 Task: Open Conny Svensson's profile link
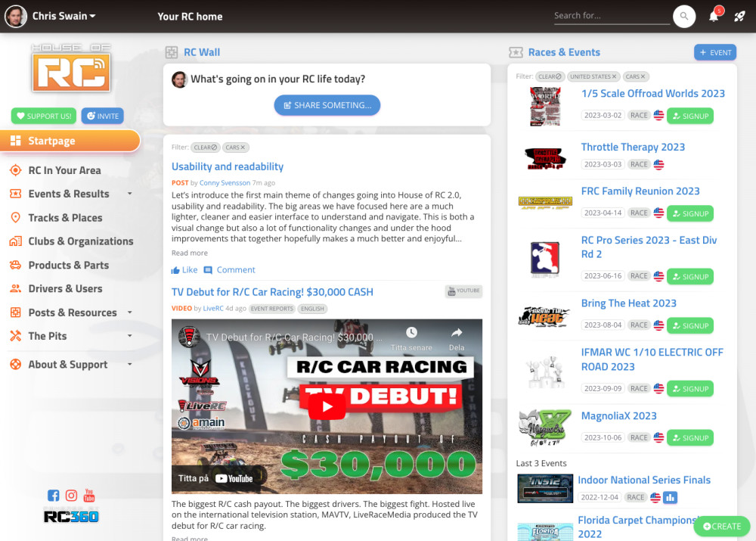(225, 183)
